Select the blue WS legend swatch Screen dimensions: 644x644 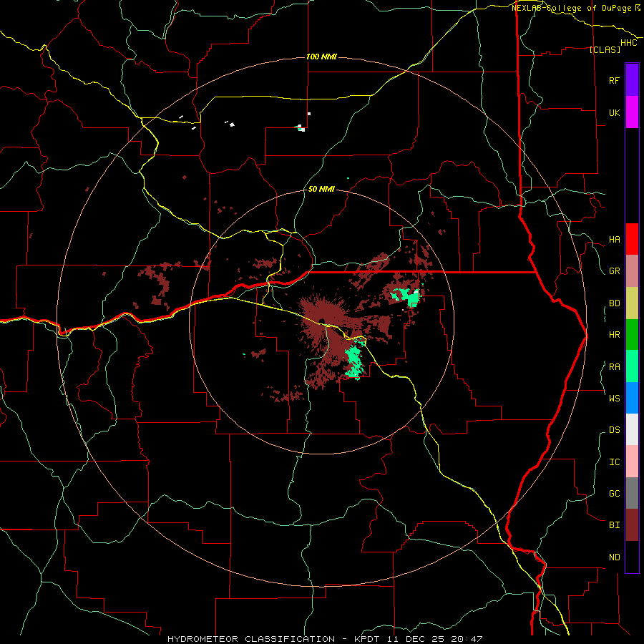632,398
